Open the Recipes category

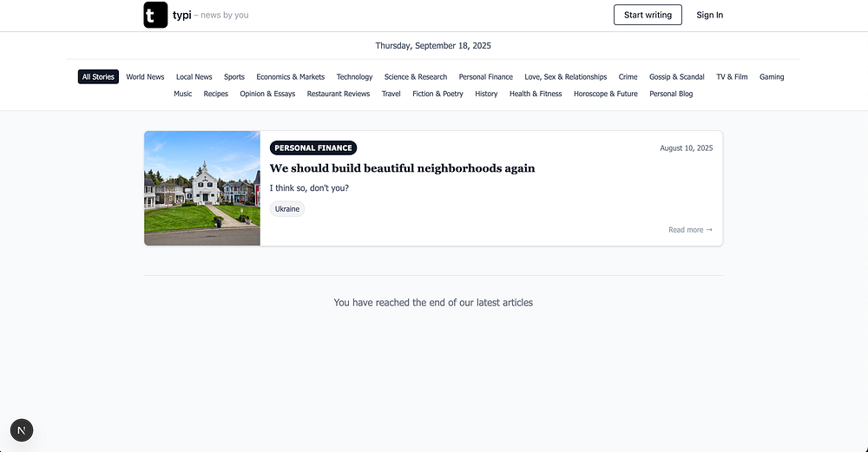216,94
